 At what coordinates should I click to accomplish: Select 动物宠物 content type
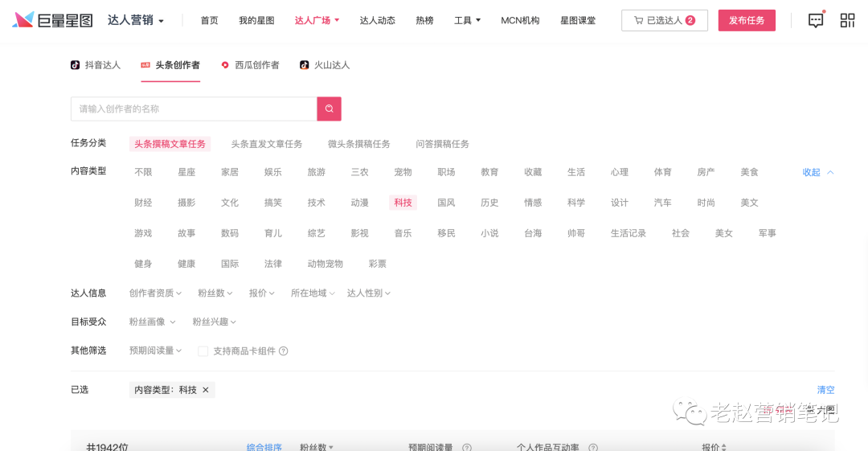(x=325, y=264)
